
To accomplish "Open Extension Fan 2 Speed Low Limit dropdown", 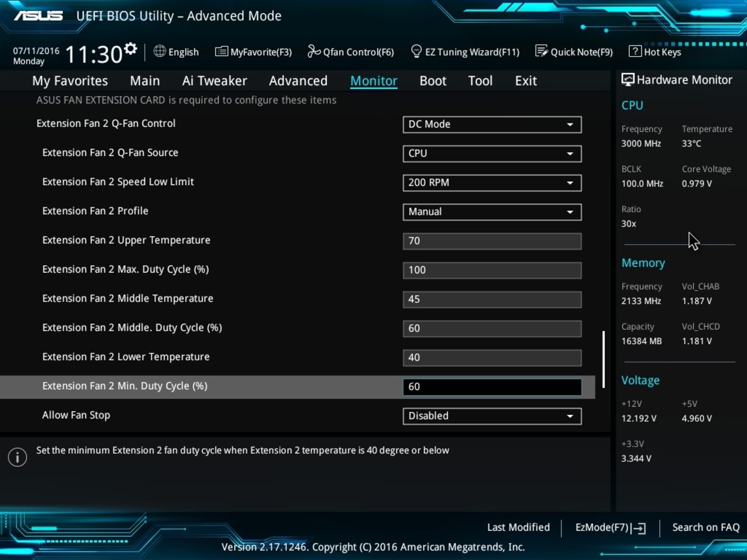I will tap(492, 183).
